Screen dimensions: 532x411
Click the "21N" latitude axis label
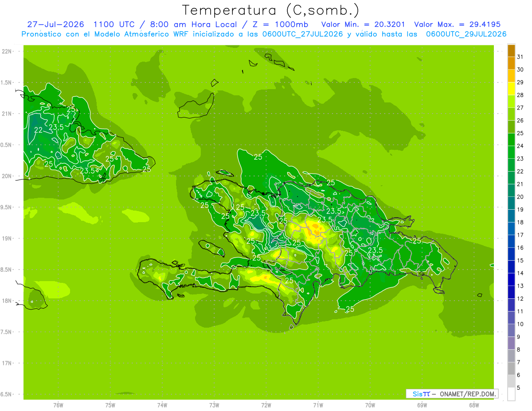click(7, 114)
